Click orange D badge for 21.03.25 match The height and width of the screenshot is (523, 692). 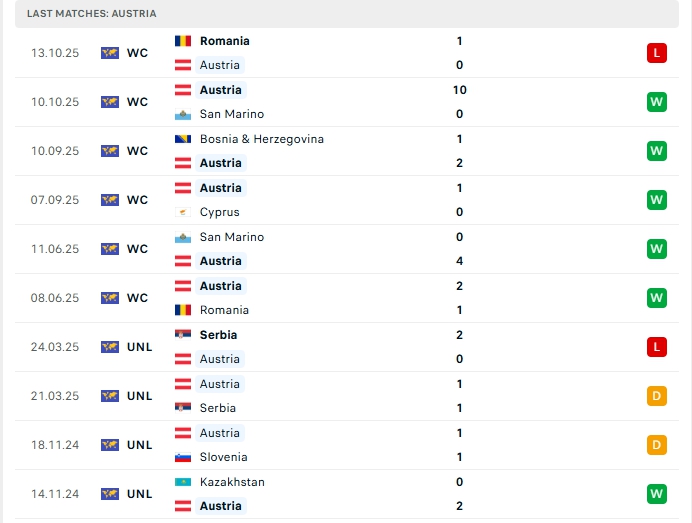(656, 396)
